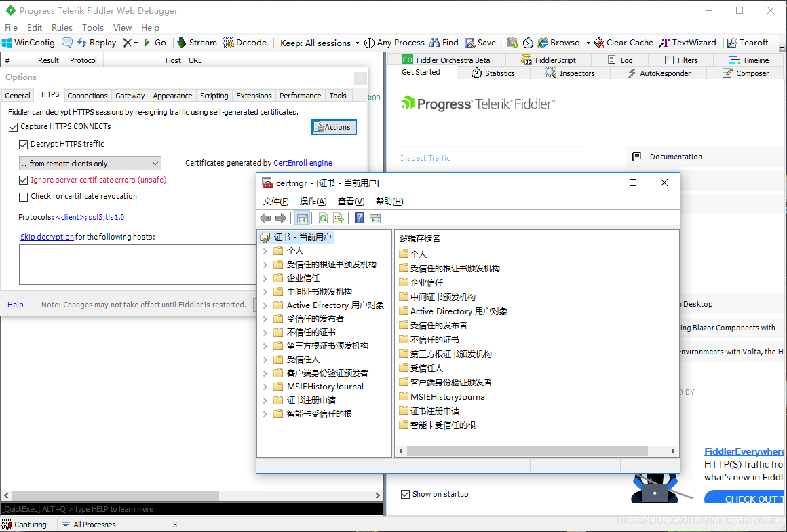Open the Composer tab
This screenshot has width=787, height=532.
coord(746,73)
